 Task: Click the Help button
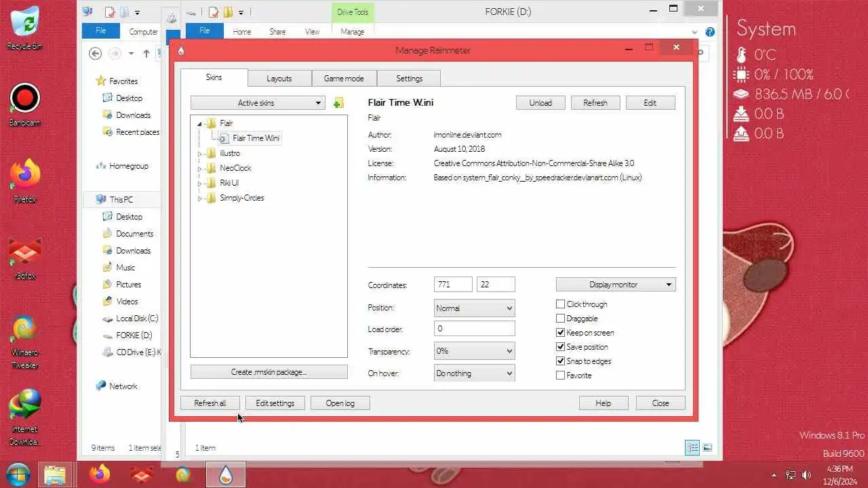[604, 403]
